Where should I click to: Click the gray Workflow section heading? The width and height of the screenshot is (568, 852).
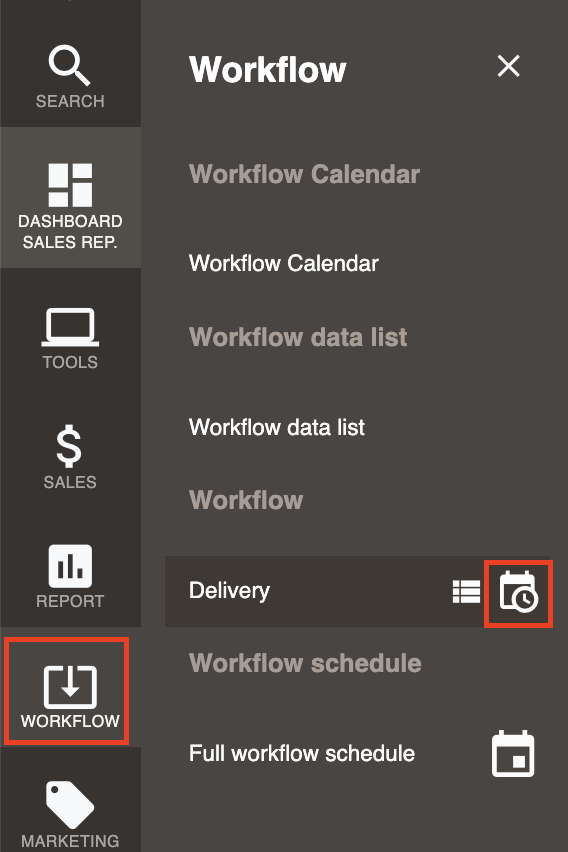coord(246,500)
